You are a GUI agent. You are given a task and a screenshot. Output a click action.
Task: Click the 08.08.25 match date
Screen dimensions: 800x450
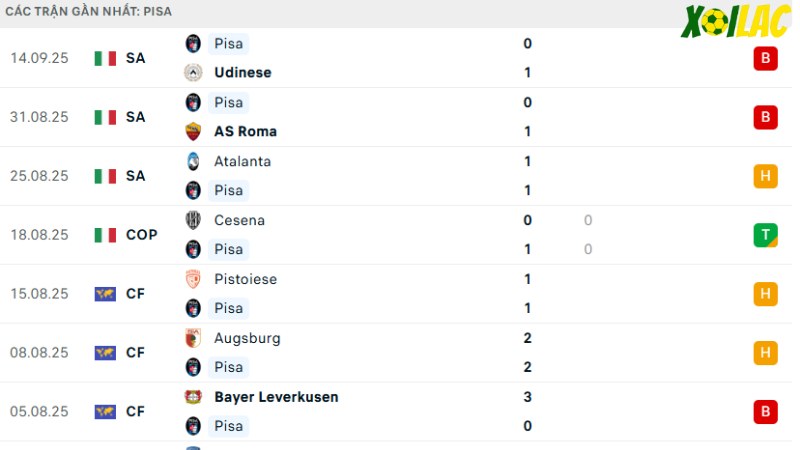tap(39, 353)
